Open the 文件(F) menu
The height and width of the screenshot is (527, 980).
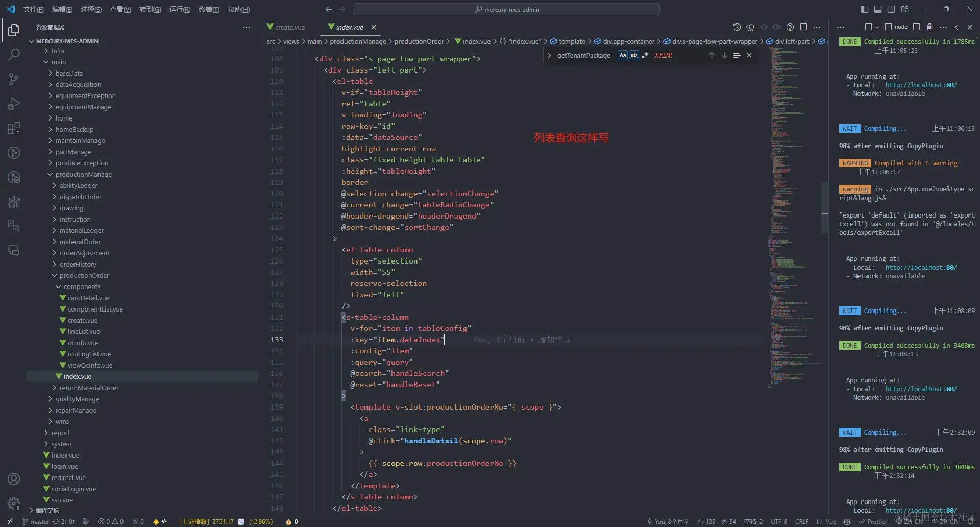(x=34, y=9)
